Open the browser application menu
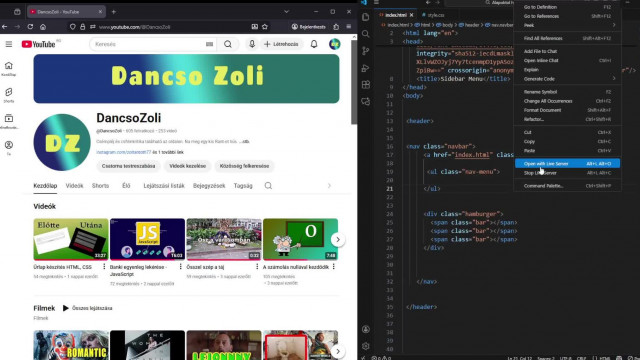The image size is (640, 360). tap(349, 27)
